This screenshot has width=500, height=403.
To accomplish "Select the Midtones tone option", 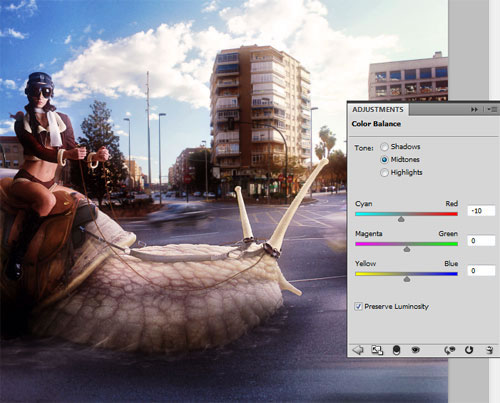I will (384, 160).
